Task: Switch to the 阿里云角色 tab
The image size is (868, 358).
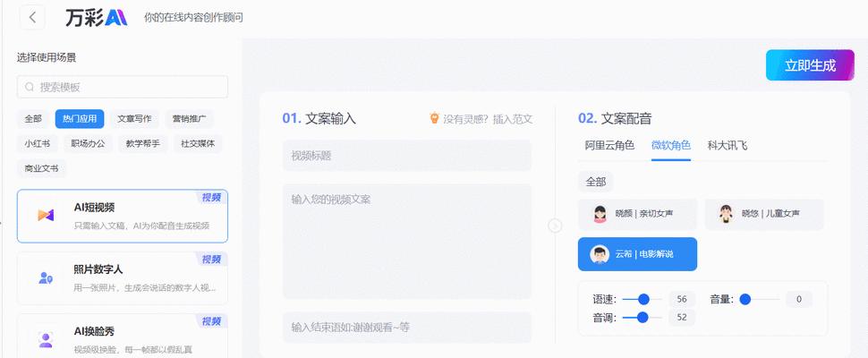Action: [609, 146]
